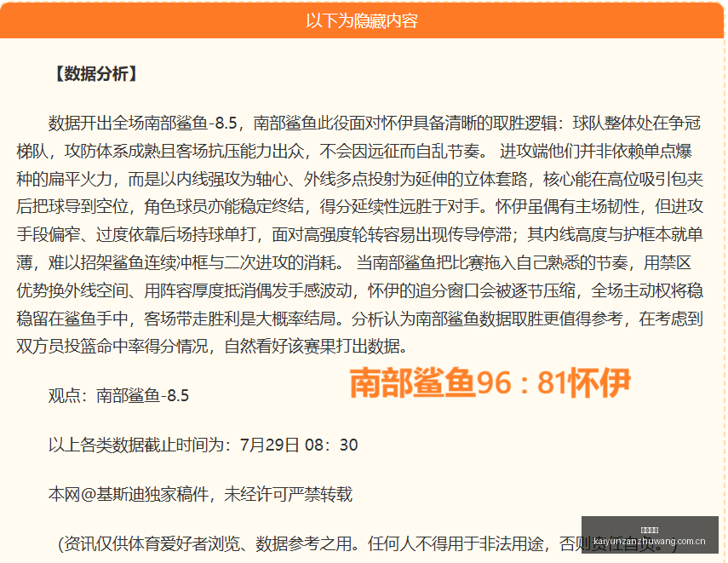
Task: Click the paragraph line starting '优势换外线空间'
Action: pos(360,290)
